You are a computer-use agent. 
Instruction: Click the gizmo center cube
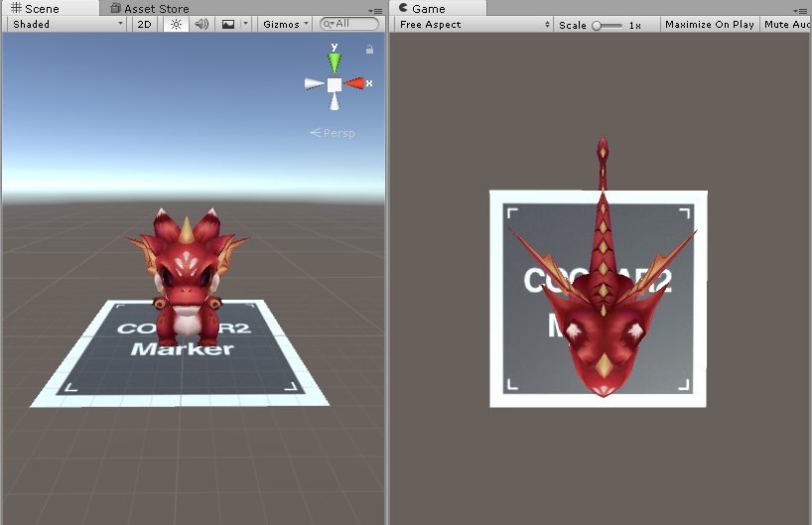tap(335, 84)
